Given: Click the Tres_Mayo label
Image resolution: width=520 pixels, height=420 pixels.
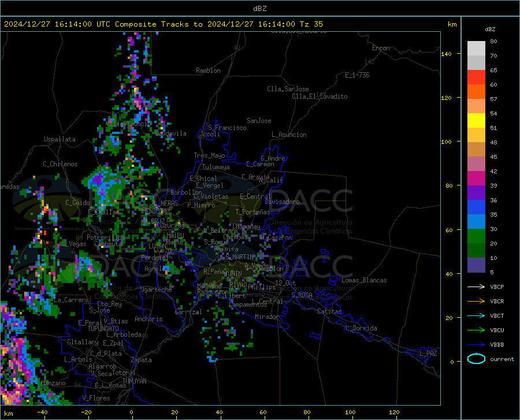Looking at the screenshot, I should (x=209, y=155).
